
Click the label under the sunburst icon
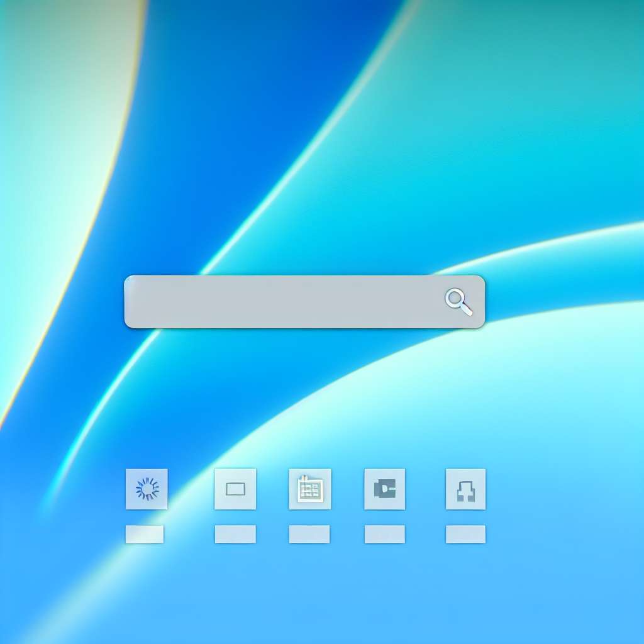(x=145, y=534)
